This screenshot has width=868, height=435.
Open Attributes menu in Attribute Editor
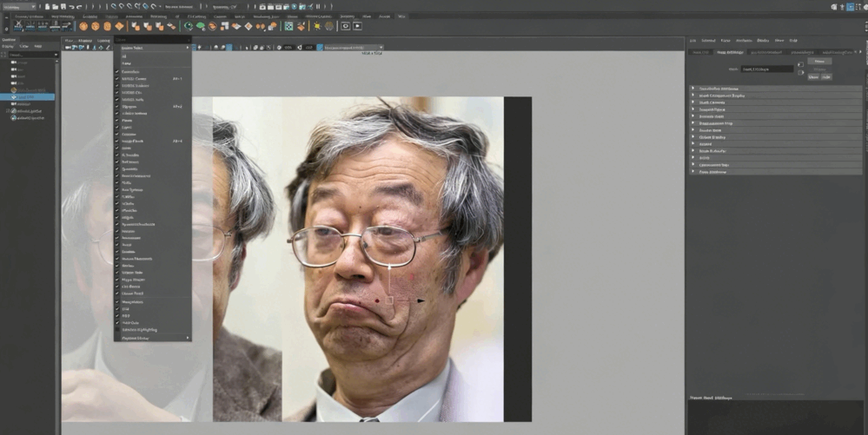click(744, 41)
